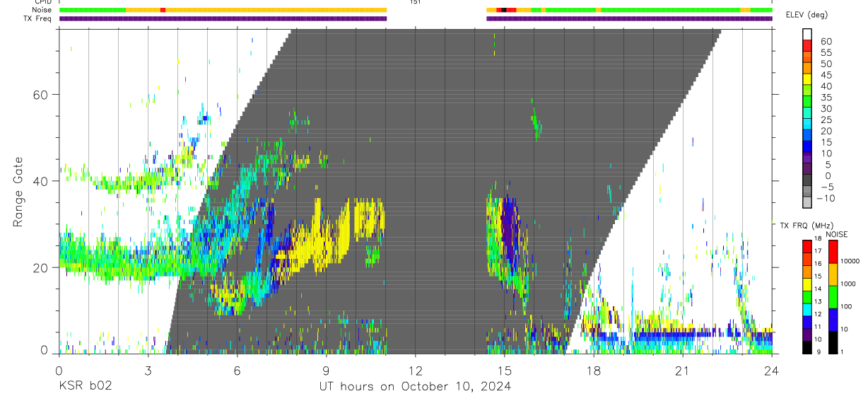Select the red segment of the ELEV color bar

coord(807,45)
